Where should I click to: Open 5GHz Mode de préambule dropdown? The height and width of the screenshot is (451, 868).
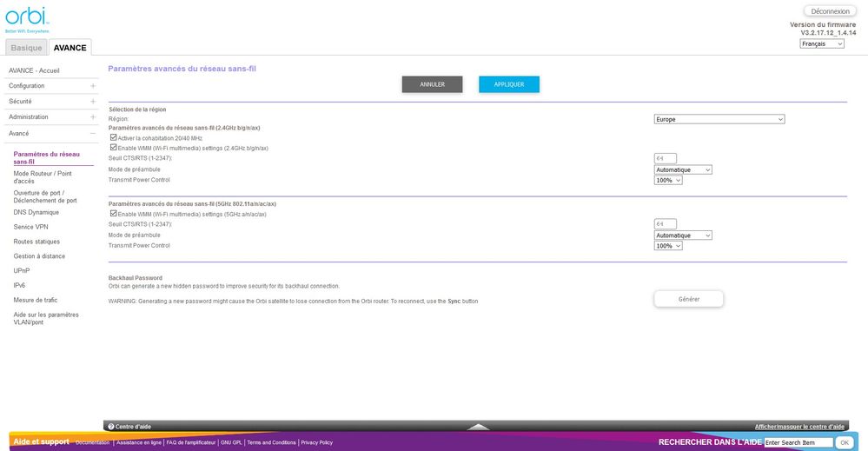[683, 235]
